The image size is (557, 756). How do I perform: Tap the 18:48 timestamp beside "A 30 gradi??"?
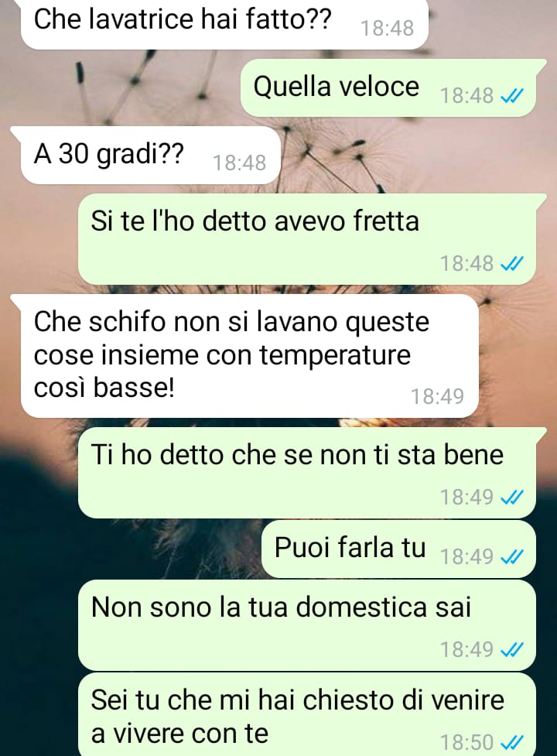240,163
